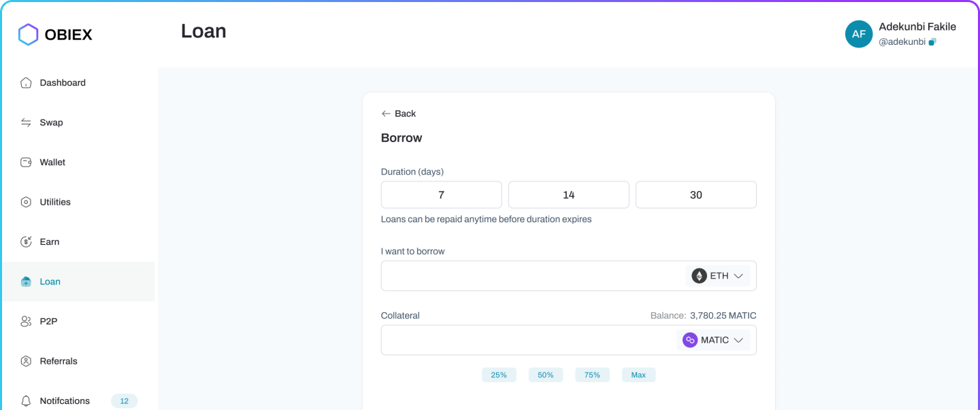Set collateral to 50% of balance
Viewport: 980px width, 410px height.
(x=545, y=375)
